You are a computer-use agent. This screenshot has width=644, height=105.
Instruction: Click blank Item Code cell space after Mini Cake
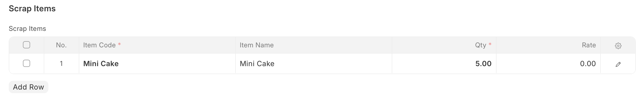[x=177, y=64]
